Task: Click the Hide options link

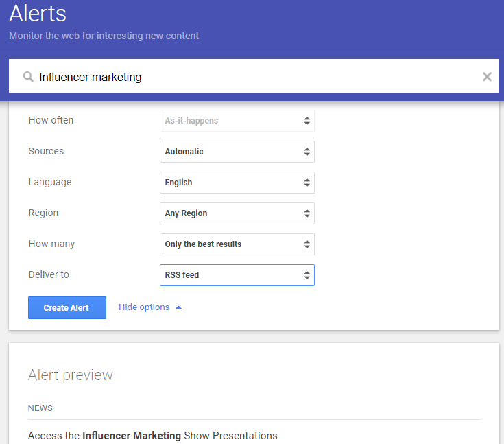Action: (144, 307)
